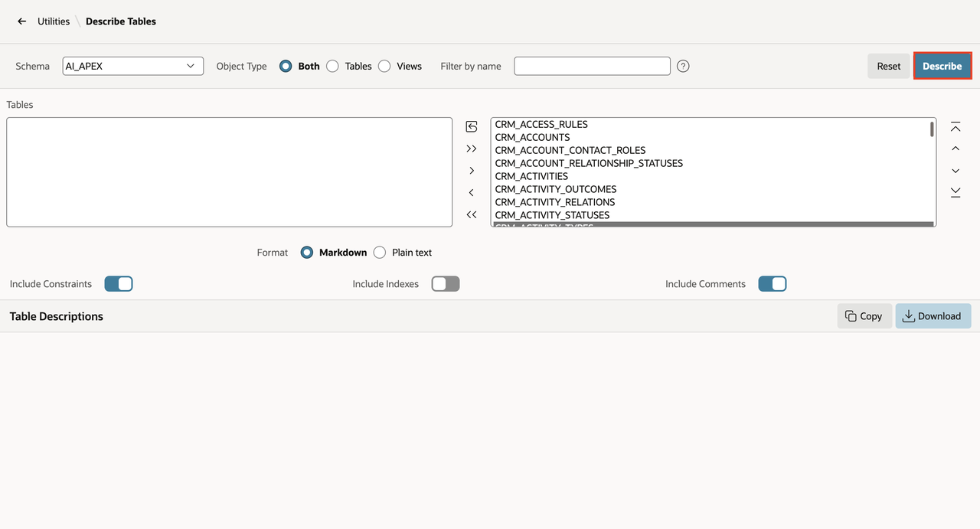980x529 pixels.
Task: Remove the selected table with the single left arrow
Action: coord(472,193)
